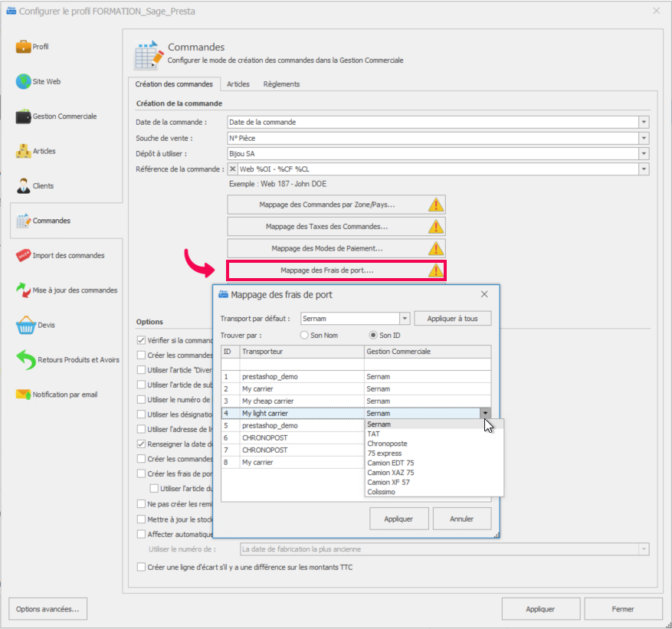Open the Devis basket icon
The width and height of the screenshot is (672, 629).
[x=25, y=325]
